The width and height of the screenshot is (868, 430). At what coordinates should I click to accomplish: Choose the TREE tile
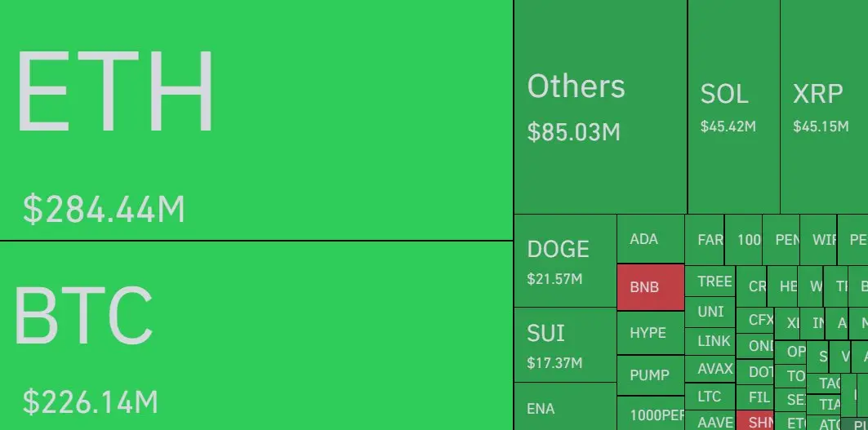tap(710, 281)
